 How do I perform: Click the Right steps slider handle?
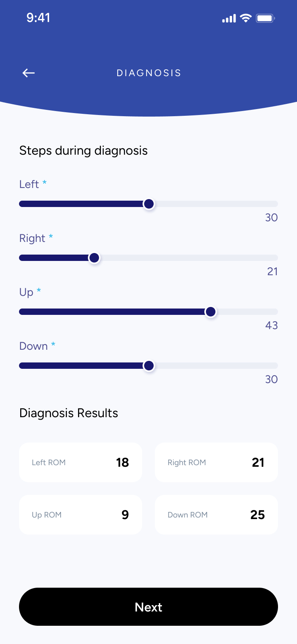coord(94,258)
